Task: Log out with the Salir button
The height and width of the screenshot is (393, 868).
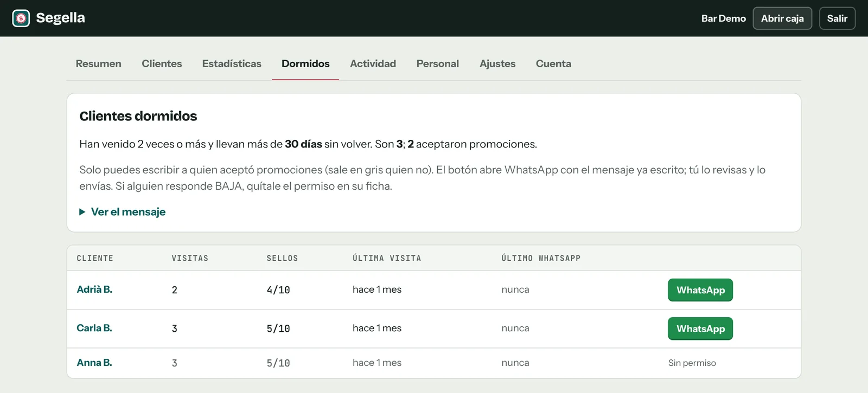Action: pos(837,18)
